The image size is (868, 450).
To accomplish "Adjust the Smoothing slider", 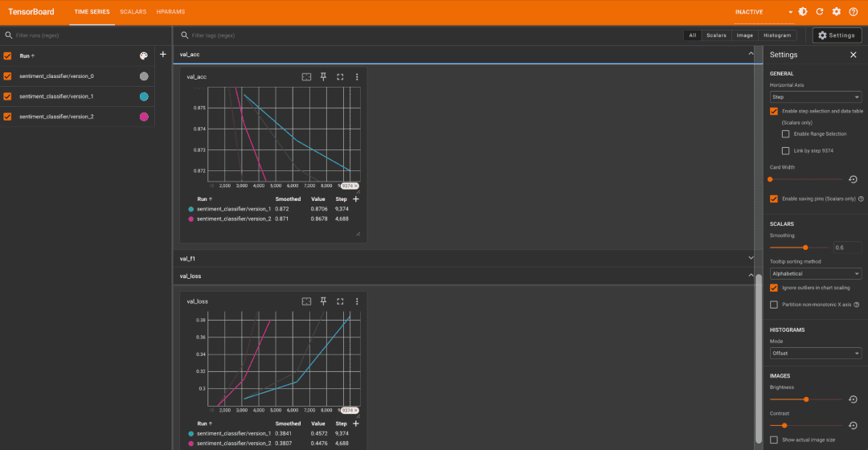I will click(805, 247).
